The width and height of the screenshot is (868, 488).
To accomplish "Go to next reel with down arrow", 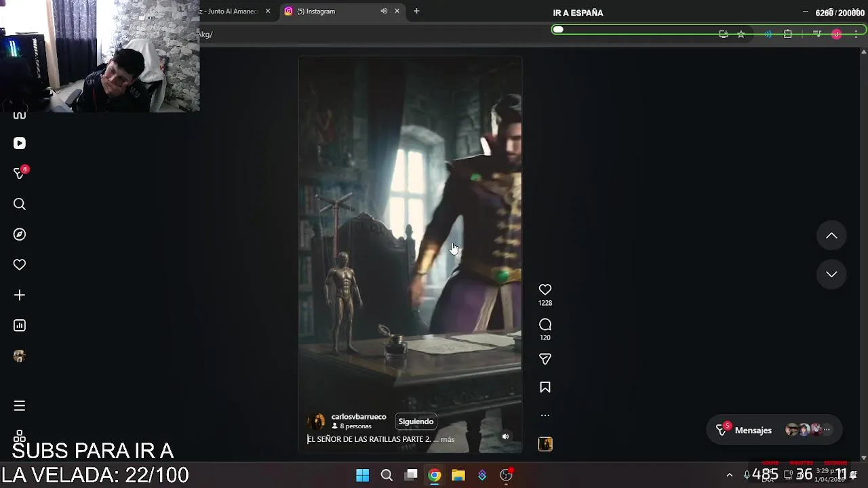I will 831,274.
